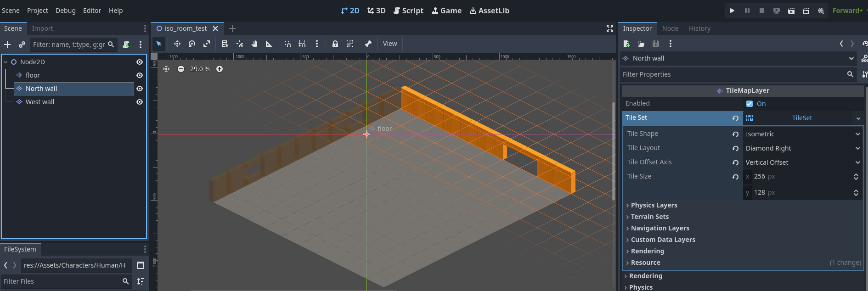Activate the Pan mode hand tool

pyautogui.click(x=254, y=44)
